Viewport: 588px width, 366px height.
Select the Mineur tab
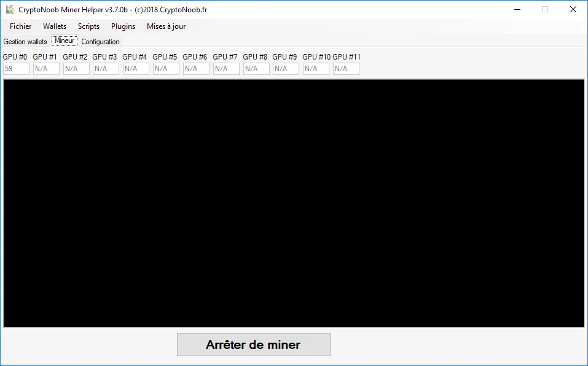(65, 41)
